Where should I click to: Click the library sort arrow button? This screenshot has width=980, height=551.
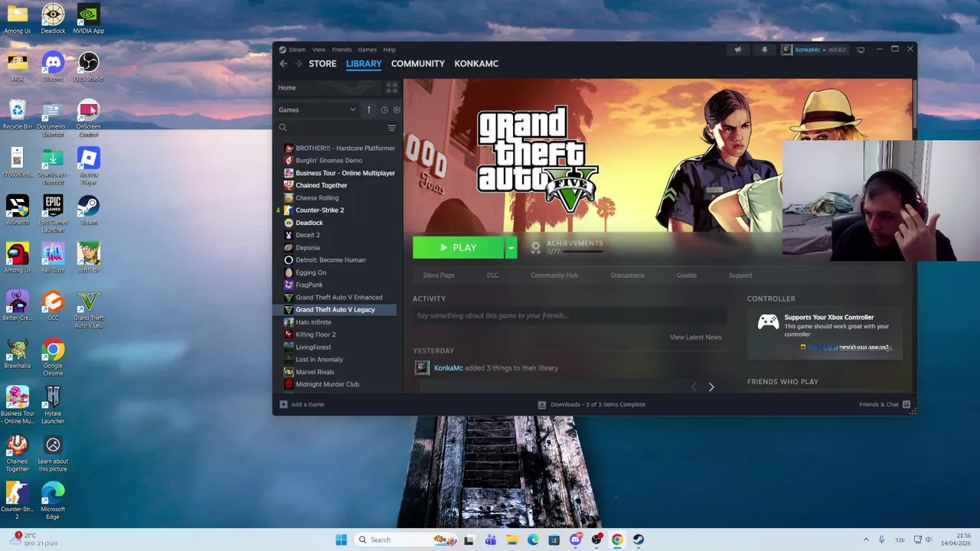click(368, 109)
